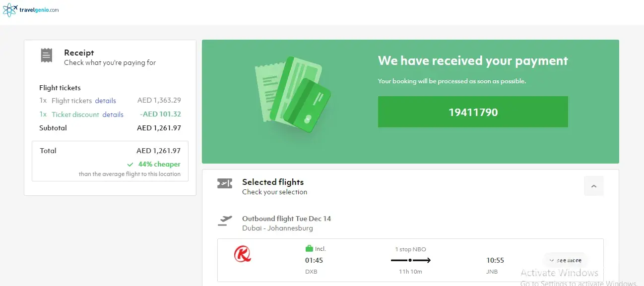Click the 10:55 JNB arrival time
Image resolution: width=644 pixels, height=286 pixels.
pos(495,260)
